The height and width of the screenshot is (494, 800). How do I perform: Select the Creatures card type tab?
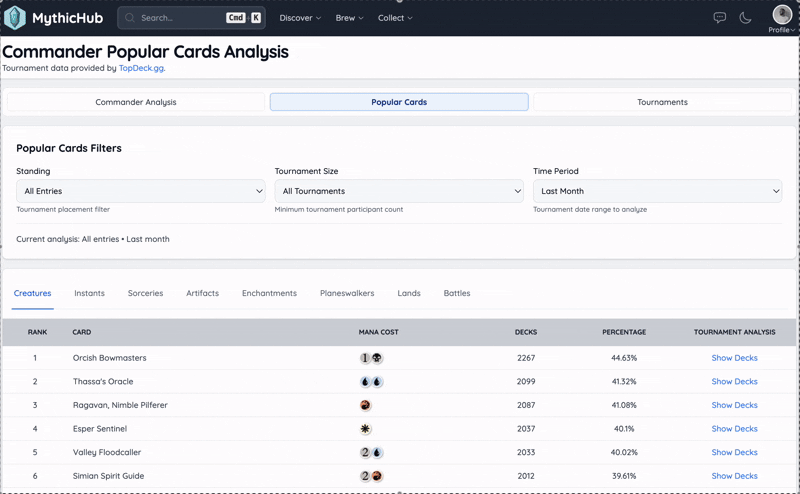pyautogui.click(x=33, y=293)
